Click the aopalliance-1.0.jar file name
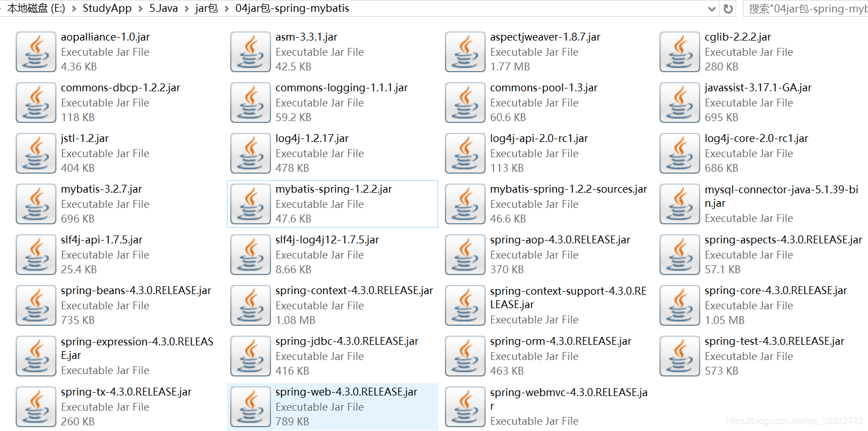 tap(105, 37)
